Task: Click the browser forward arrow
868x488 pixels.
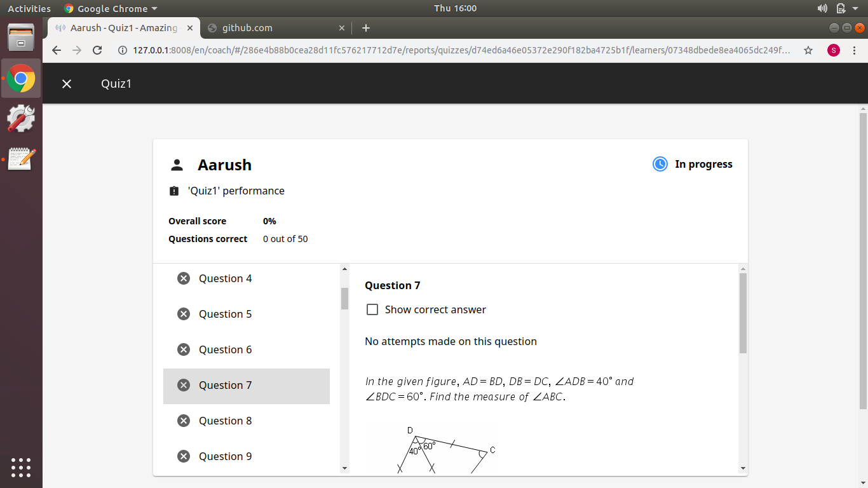Action: click(77, 50)
